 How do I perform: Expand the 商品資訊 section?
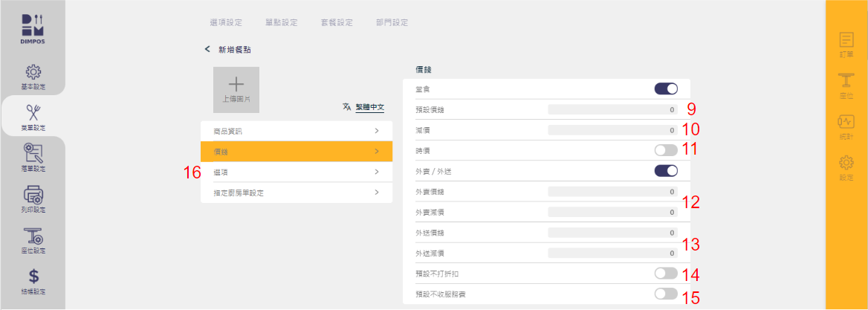(297, 131)
